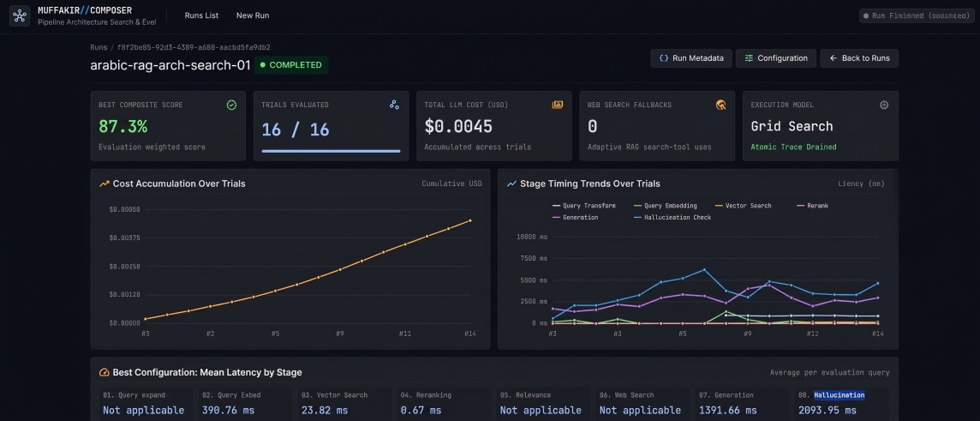Click the trend icon beside Cost Accumulation Over Trials

(x=105, y=183)
